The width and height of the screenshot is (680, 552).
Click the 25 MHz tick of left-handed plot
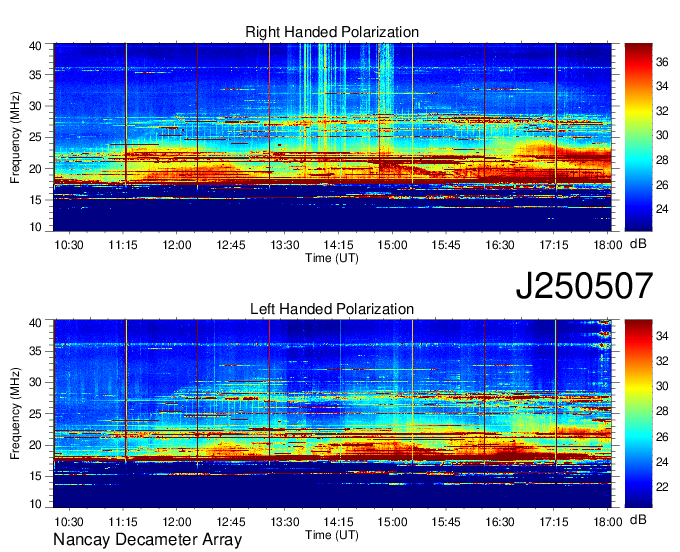[35, 414]
